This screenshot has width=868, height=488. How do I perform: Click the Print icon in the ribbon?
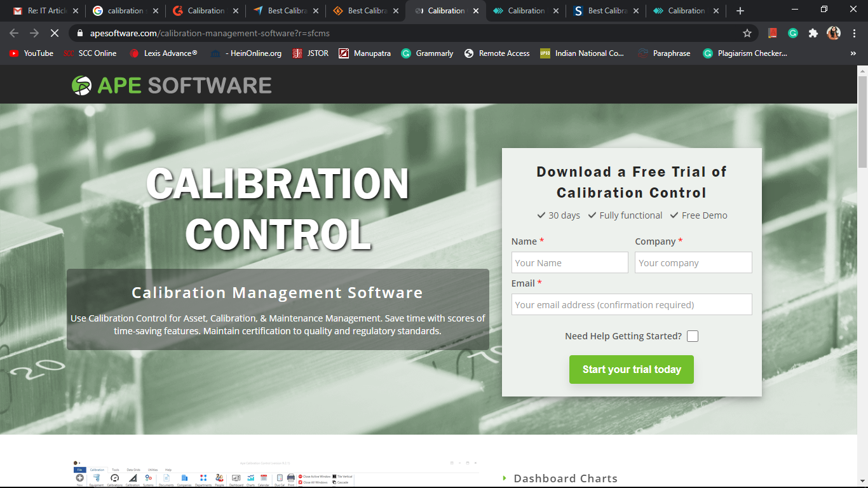click(290, 478)
